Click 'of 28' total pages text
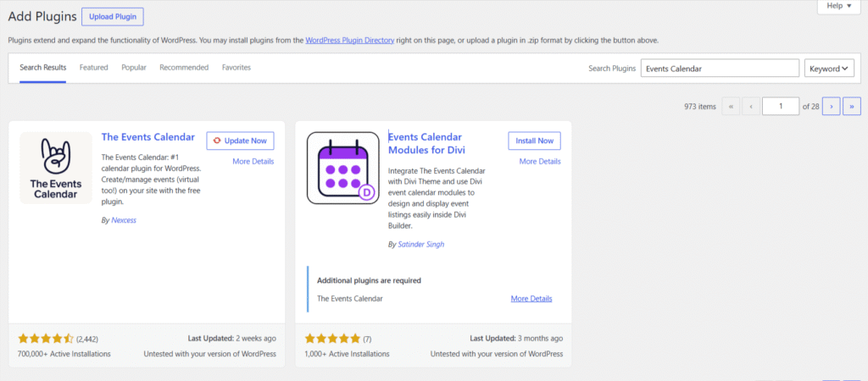This screenshot has width=868, height=381. coord(811,107)
